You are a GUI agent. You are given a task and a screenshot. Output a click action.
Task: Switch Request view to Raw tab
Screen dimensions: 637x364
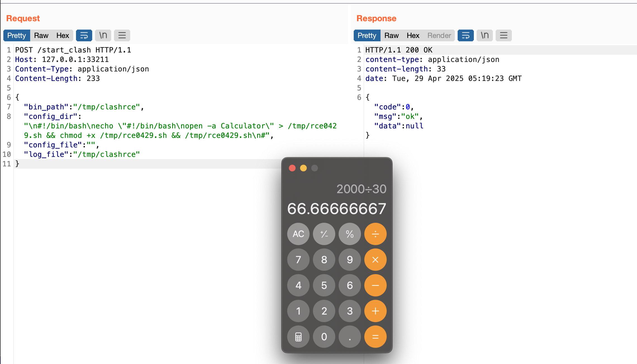coord(41,35)
